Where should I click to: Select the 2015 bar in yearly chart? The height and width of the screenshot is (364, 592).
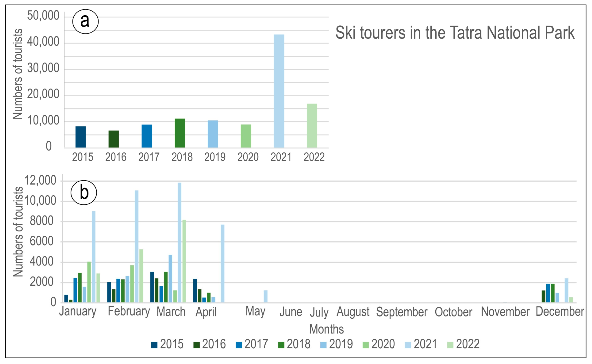[x=80, y=137]
